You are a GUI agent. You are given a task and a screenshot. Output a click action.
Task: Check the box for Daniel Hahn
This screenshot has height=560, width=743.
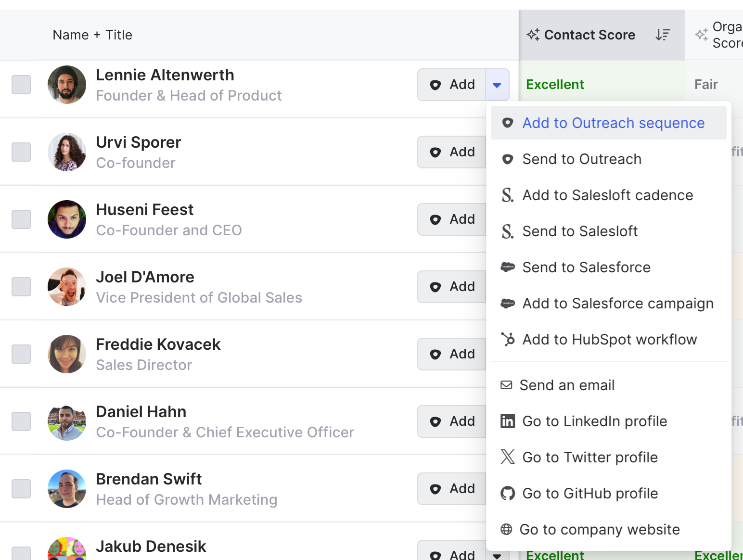point(21,421)
